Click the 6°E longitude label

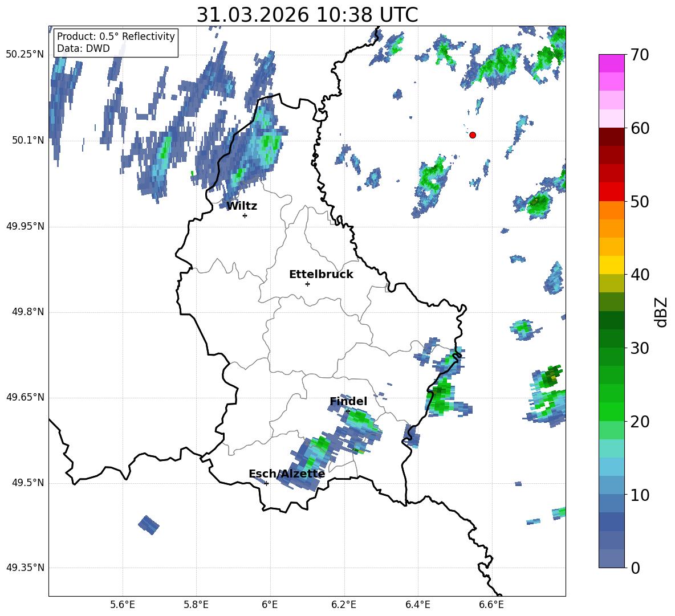click(x=270, y=605)
